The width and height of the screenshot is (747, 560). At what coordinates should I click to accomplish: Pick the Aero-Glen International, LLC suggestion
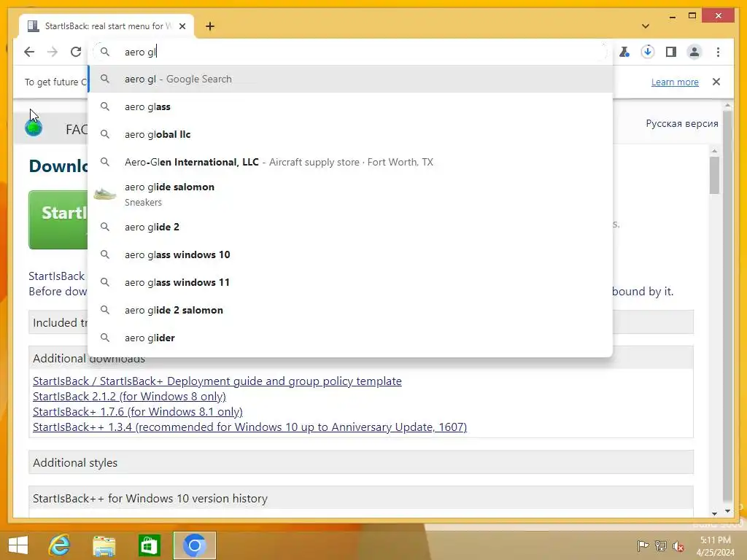click(x=350, y=162)
